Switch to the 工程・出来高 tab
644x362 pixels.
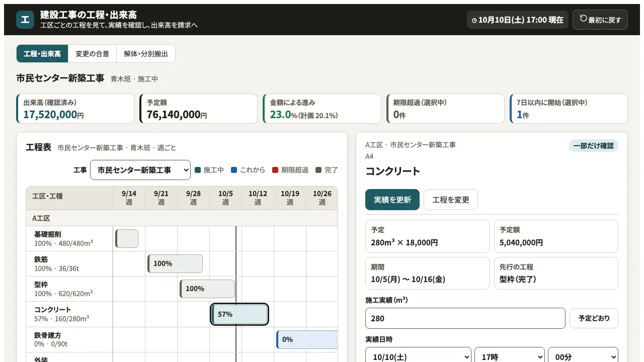[42, 54]
